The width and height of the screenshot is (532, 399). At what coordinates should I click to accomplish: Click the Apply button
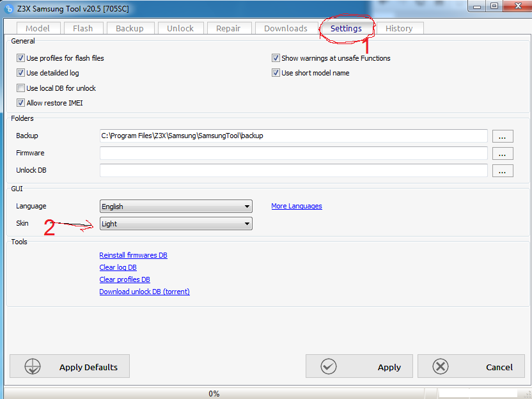[359, 366]
